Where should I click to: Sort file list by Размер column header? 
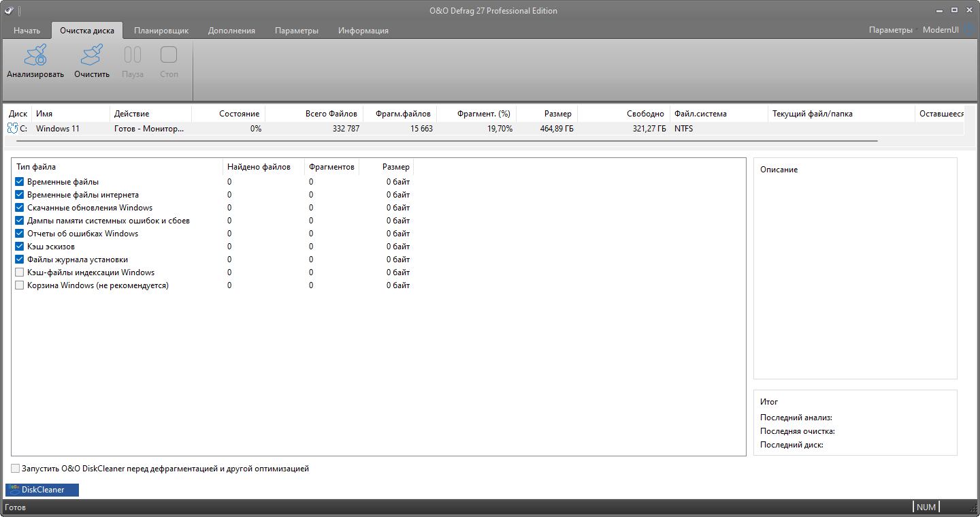point(386,167)
